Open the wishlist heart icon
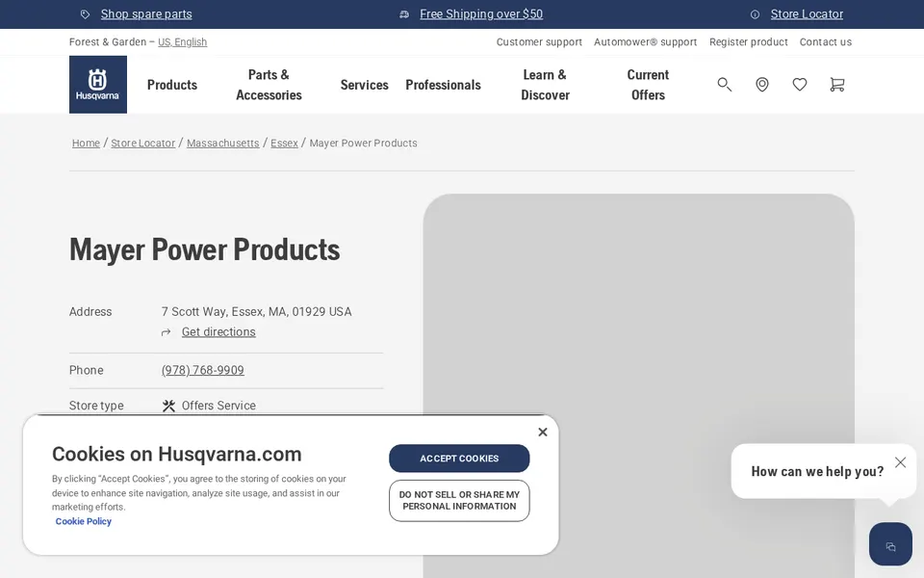 (x=799, y=85)
